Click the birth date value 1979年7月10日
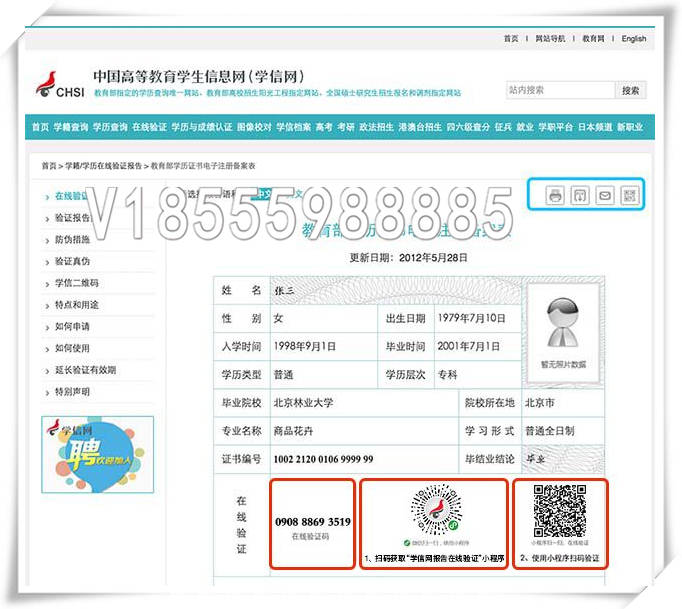The height and width of the screenshot is (609, 682). coord(471,318)
